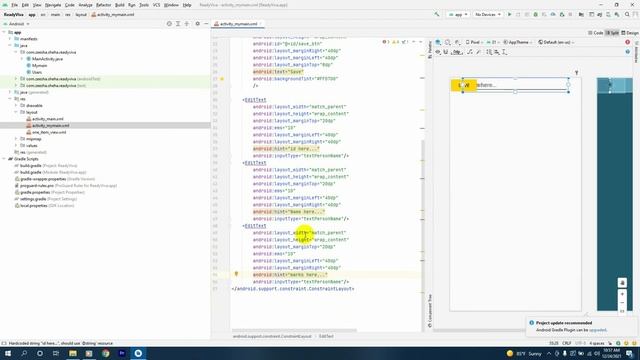Screen dimensions: 640x360
Task: Select one_item_view.xml in the project tree
Action: click(49, 132)
